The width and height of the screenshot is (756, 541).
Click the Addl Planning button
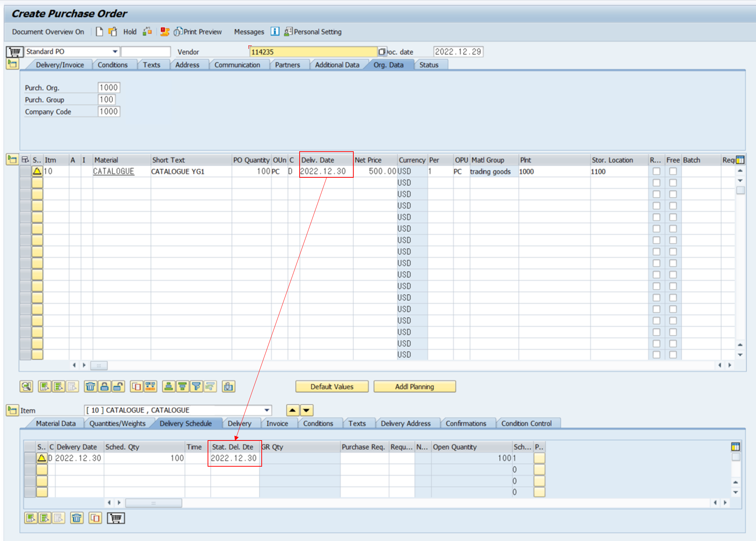(414, 386)
